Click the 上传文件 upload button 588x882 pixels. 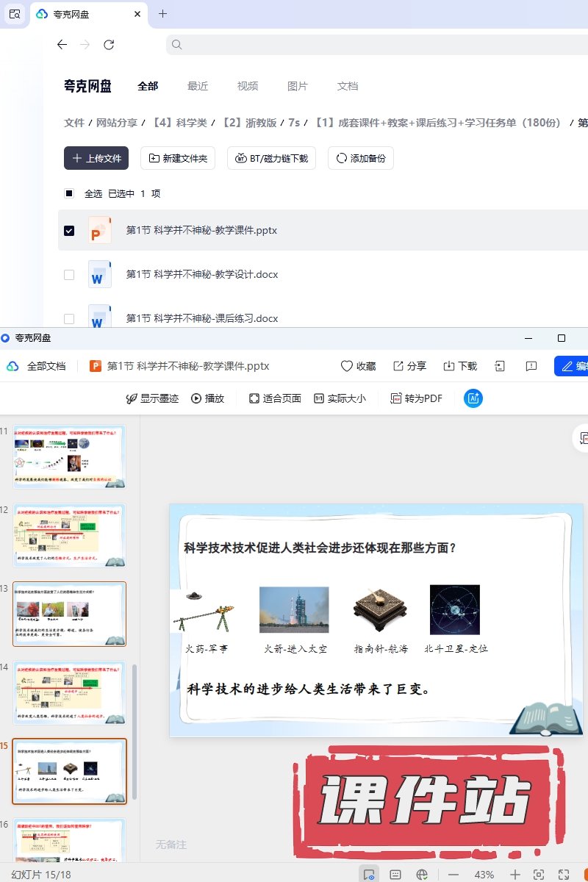[96, 158]
